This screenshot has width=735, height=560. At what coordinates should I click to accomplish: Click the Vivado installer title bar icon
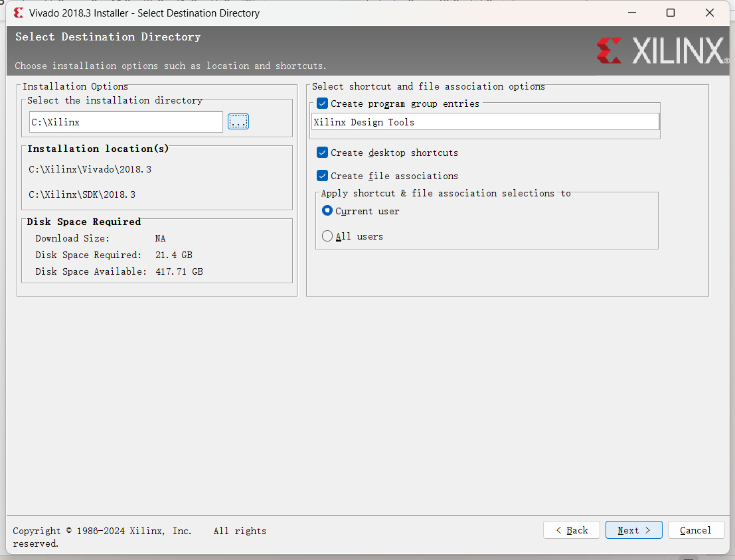pyautogui.click(x=19, y=13)
